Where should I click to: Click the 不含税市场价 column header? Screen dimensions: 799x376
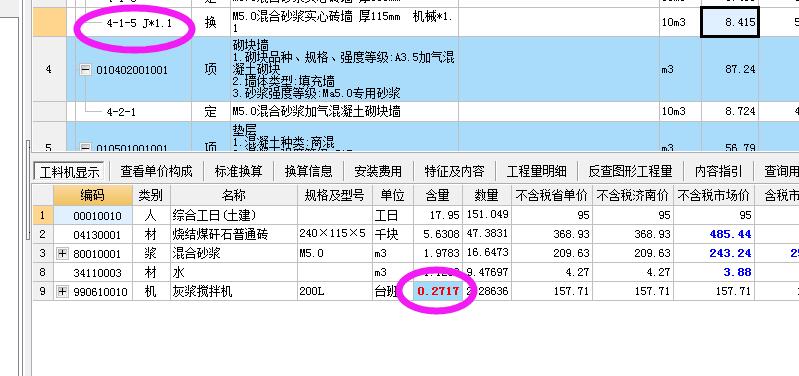pos(713,195)
